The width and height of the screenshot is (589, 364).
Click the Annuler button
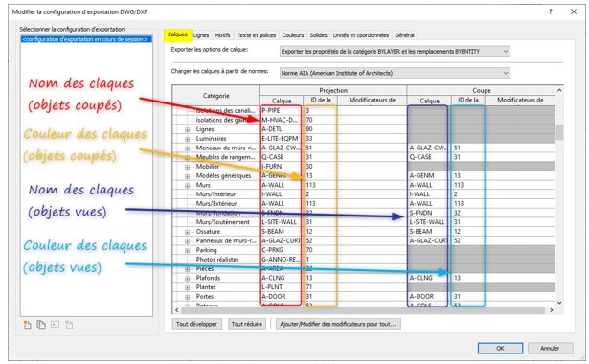pyautogui.click(x=550, y=349)
